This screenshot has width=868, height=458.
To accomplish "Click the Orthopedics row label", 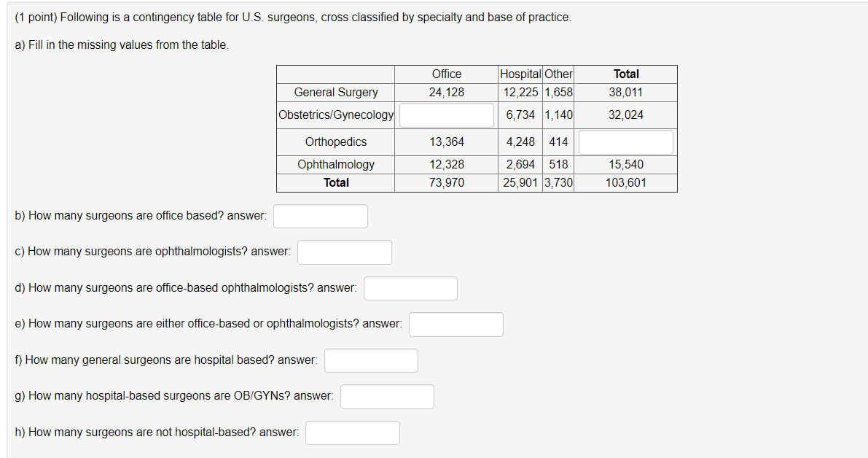I will pyautogui.click(x=336, y=142).
